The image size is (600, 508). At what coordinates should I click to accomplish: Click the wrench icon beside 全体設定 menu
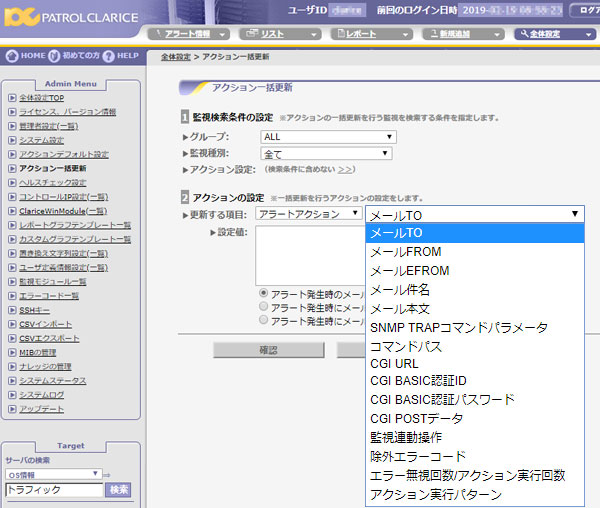(x=524, y=34)
